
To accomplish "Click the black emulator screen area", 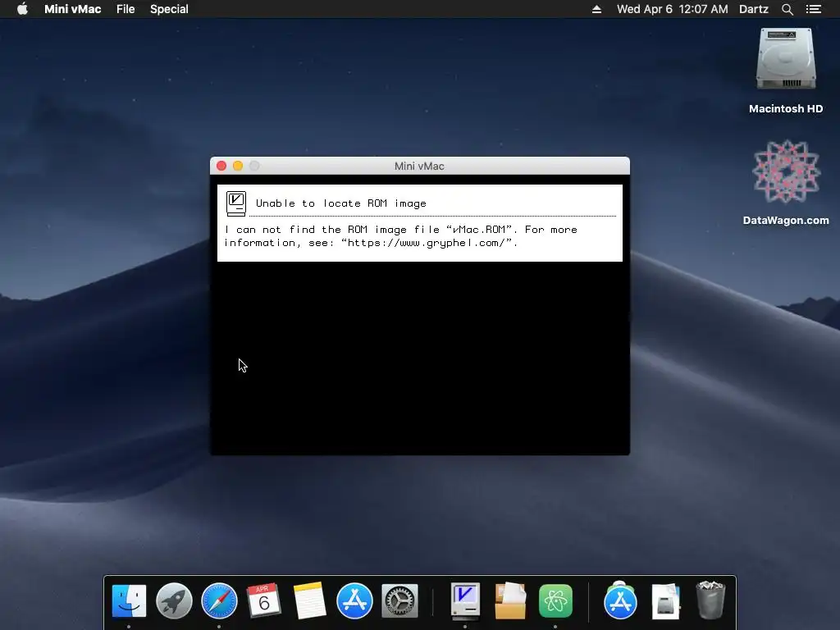I will pyautogui.click(x=419, y=358).
